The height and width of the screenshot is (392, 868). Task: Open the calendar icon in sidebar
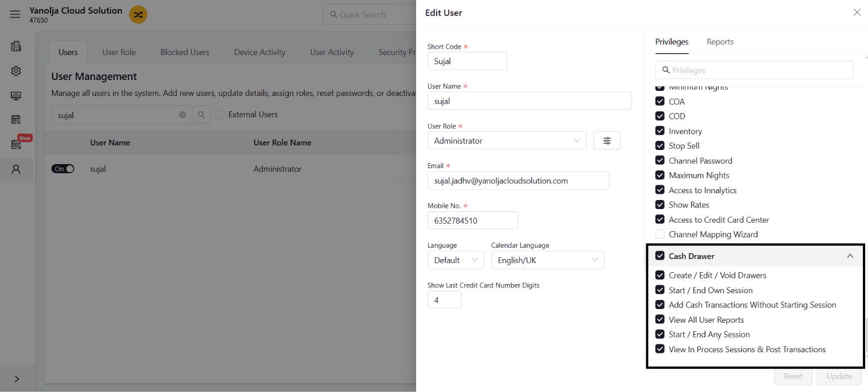tap(16, 119)
